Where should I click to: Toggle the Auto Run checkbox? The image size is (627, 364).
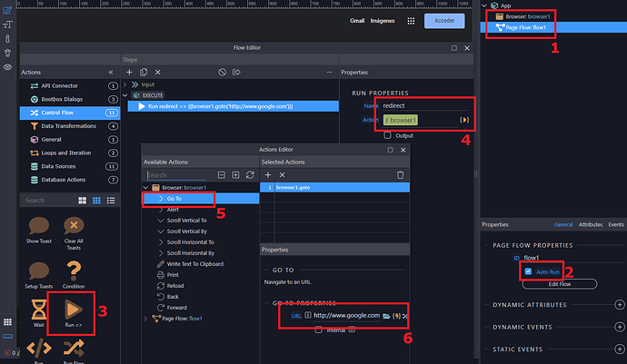pos(528,271)
